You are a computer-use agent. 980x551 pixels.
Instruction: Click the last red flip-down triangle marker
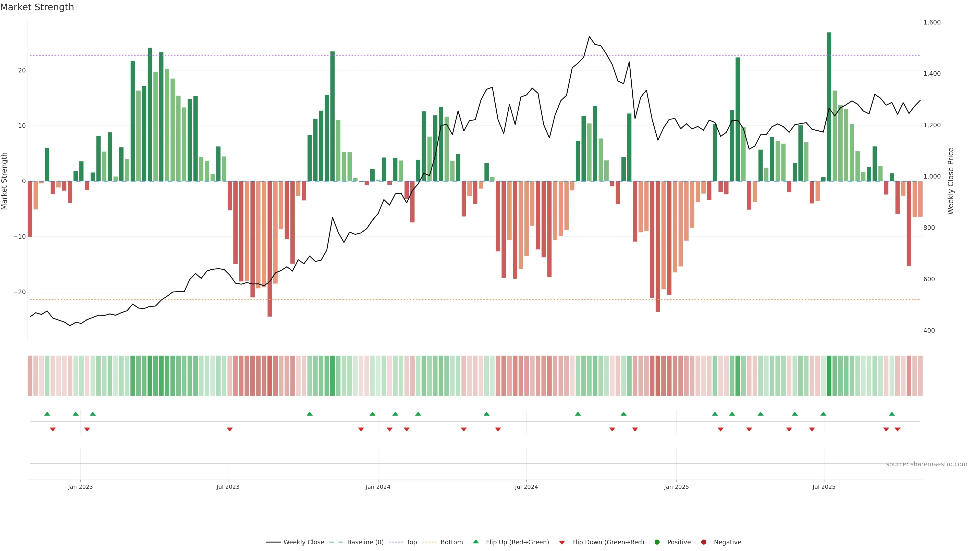click(898, 429)
